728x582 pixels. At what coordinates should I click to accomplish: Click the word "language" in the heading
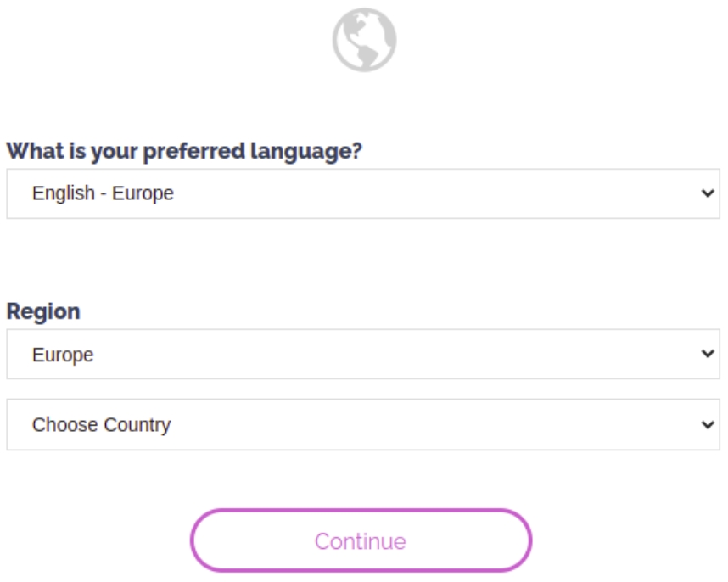click(x=306, y=152)
